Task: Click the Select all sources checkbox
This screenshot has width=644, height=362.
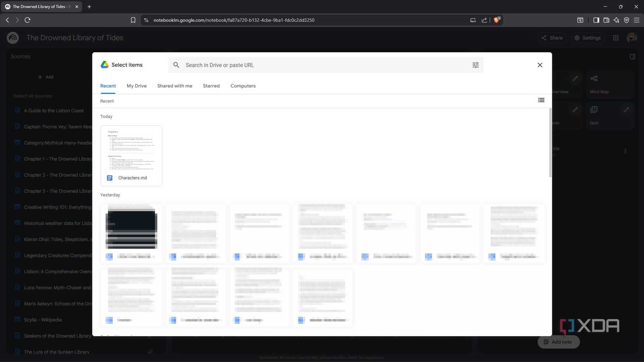Action: [x=150, y=96]
